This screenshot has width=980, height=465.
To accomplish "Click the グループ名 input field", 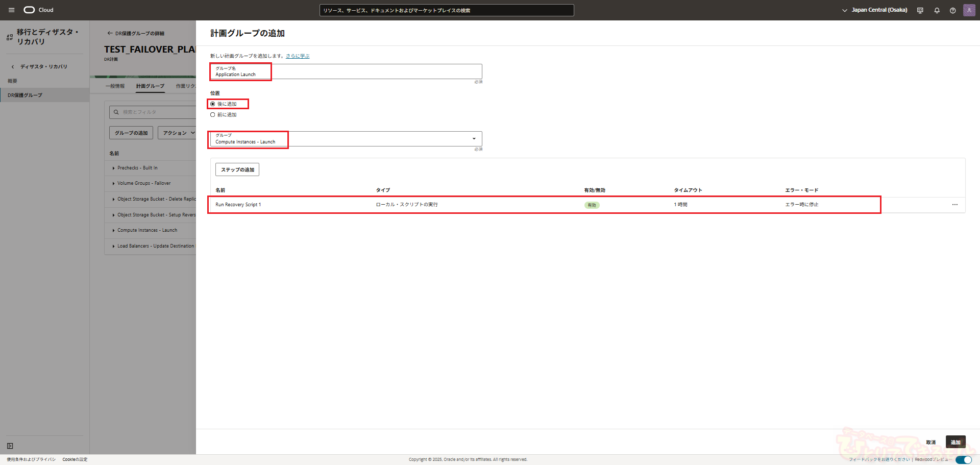I will click(x=346, y=71).
